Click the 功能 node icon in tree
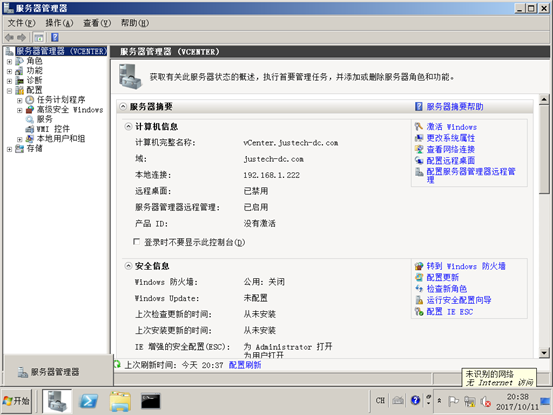Image resolution: width=553 pixels, height=415 pixels. tap(20, 71)
